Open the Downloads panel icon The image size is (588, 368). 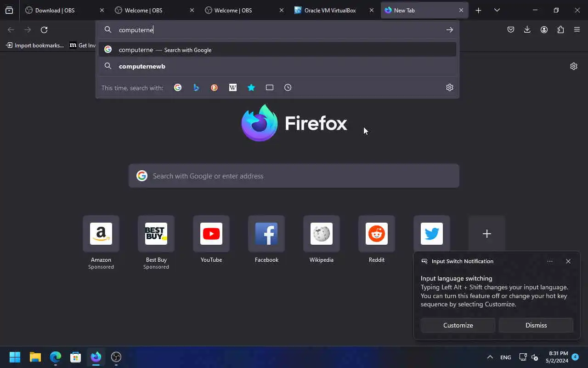(527, 30)
